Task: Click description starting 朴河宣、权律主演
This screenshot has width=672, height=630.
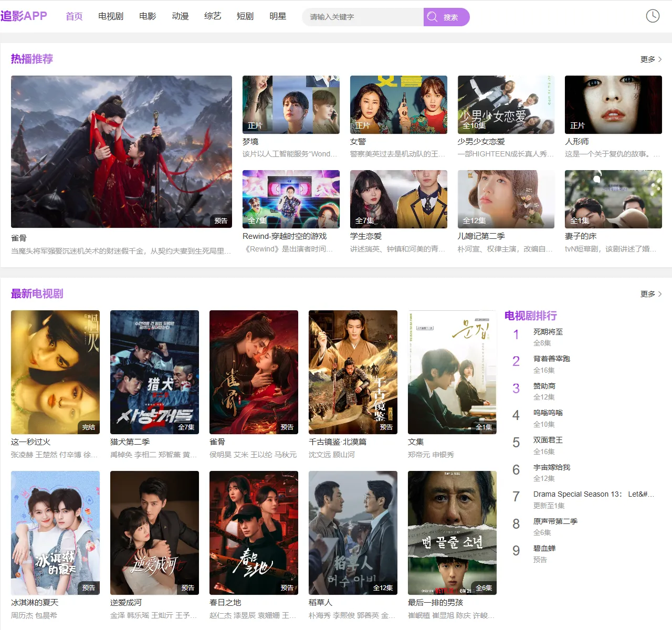Action: (506, 249)
